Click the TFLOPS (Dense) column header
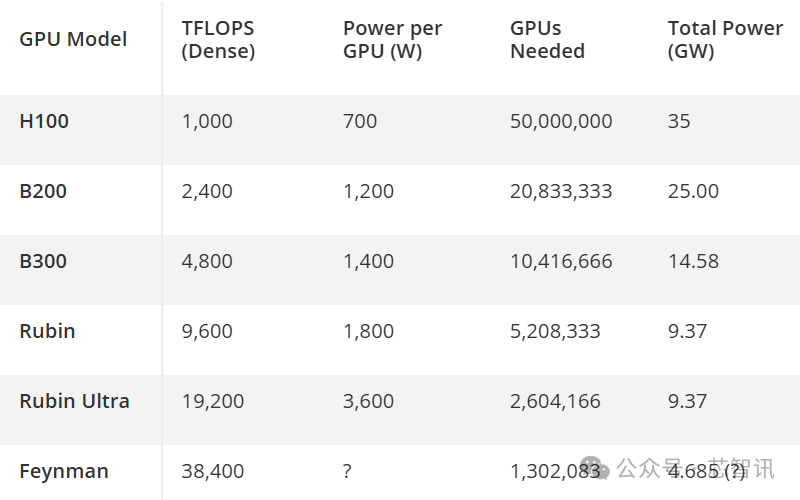The height and width of the screenshot is (500, 800). pos(218,39)
